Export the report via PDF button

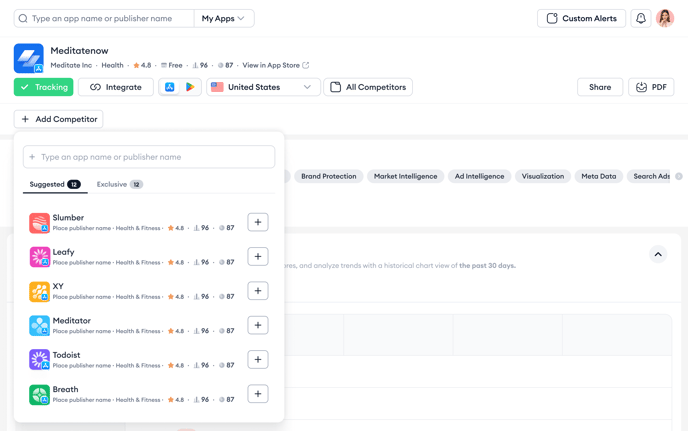pos(651,87)
